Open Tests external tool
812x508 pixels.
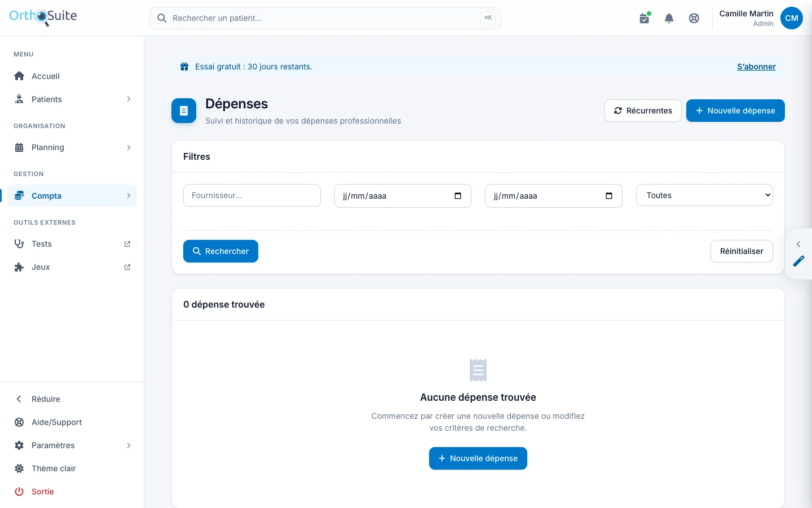coord(72,244)
